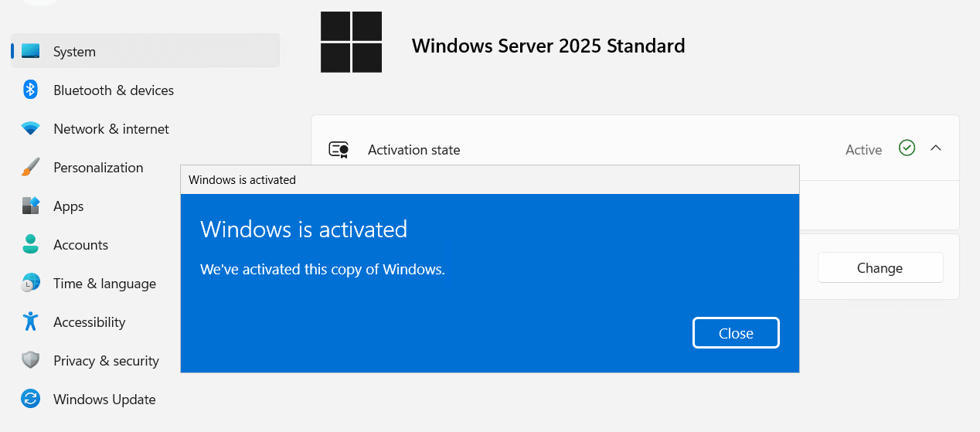Click the Network wifi icon

(x=31, y=129)
